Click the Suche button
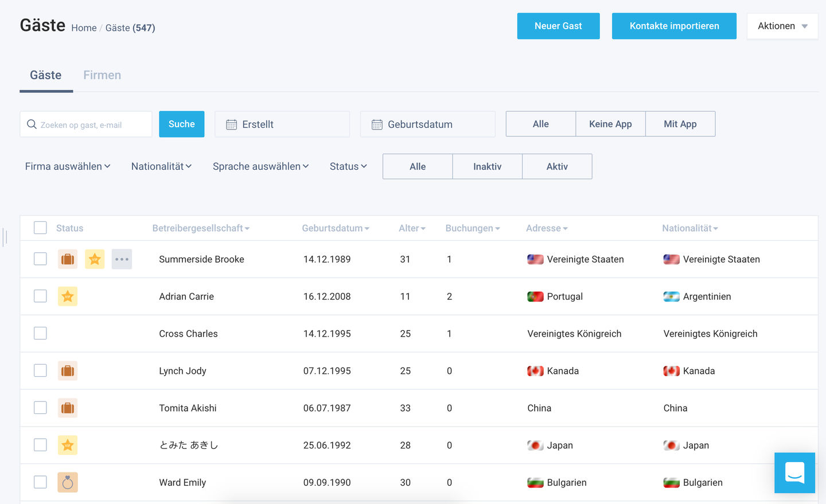 (182, 124)
